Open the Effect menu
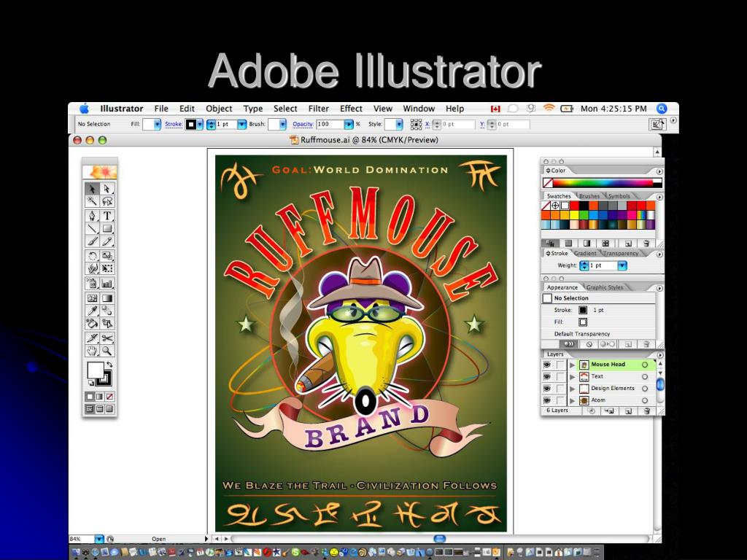747x560 pixels. 351,109
